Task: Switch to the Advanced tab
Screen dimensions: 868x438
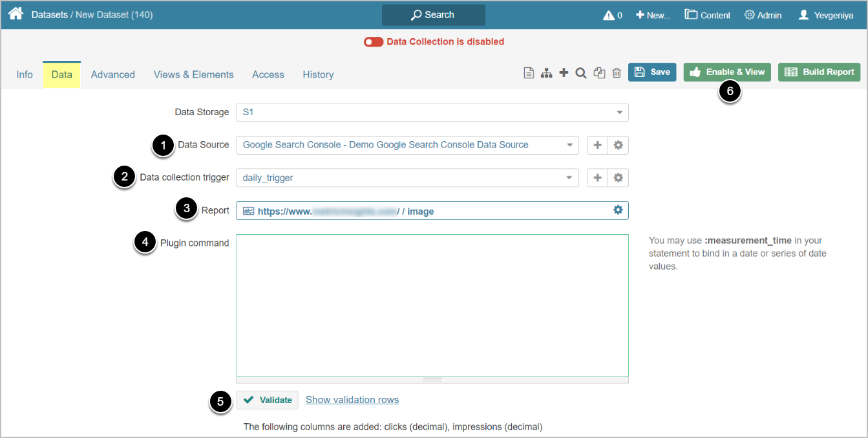Action: (112, 74)
